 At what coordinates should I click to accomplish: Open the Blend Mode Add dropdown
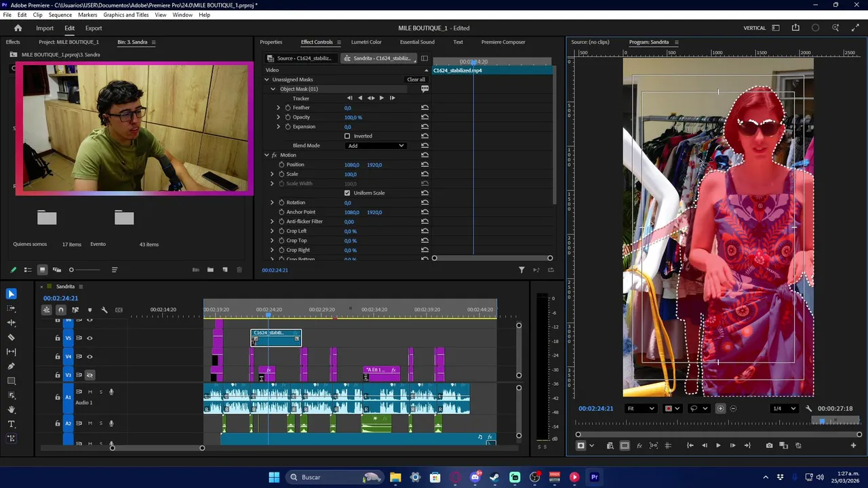point(376,146)
